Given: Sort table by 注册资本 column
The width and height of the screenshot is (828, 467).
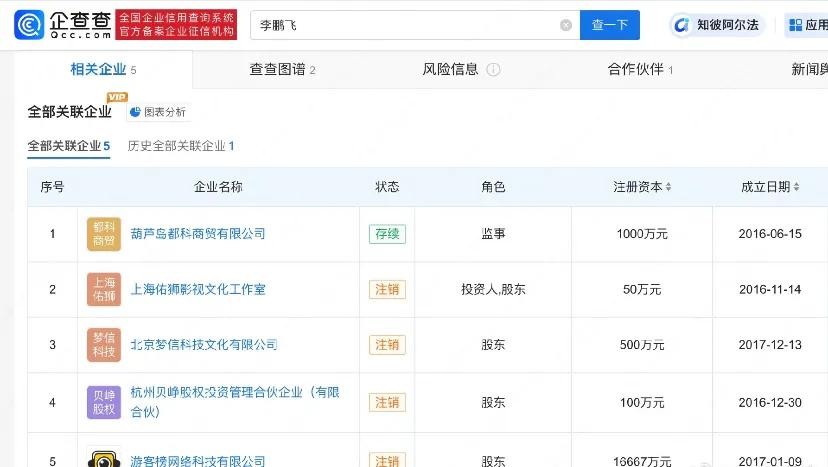Looking at the screenshot, I should point(642,187).
